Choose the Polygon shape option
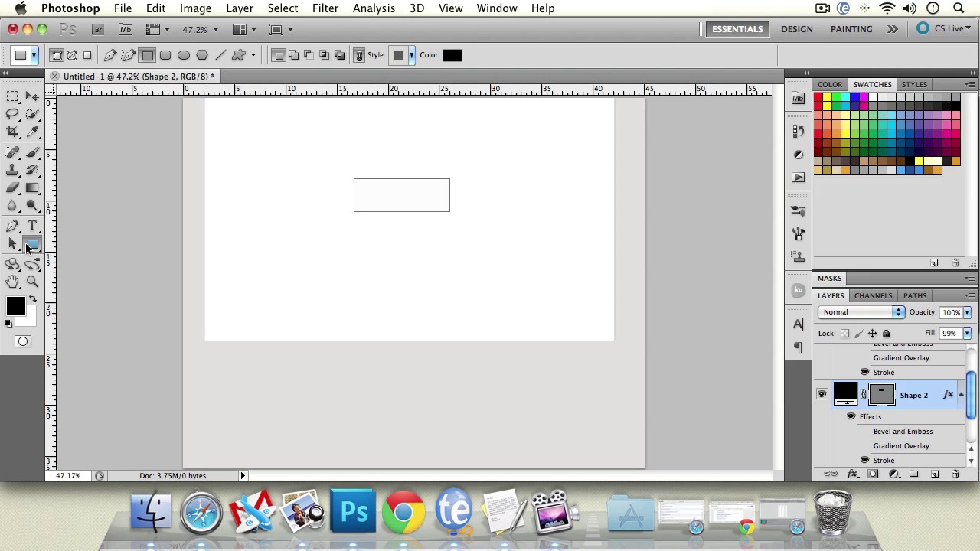 202,55
